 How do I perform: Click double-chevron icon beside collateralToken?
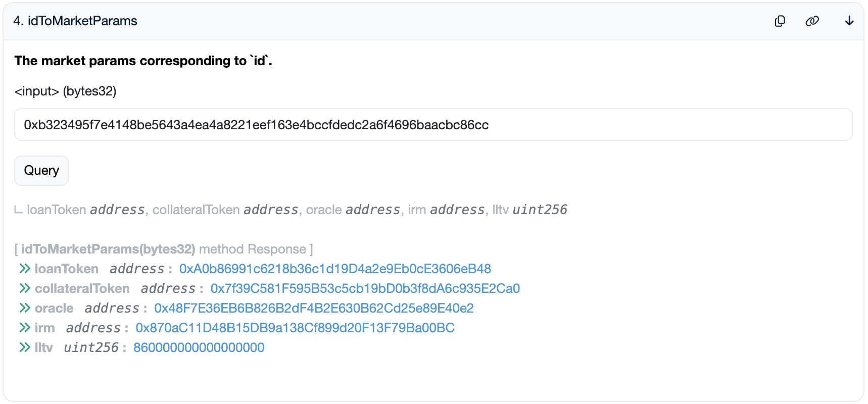click(x=25, y=288)
